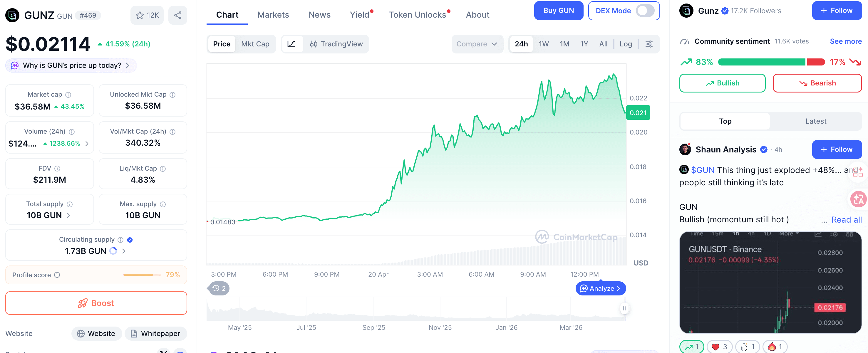Set chart range to 24h
This screenshot has width=868, height=353.
click(521, 44)
